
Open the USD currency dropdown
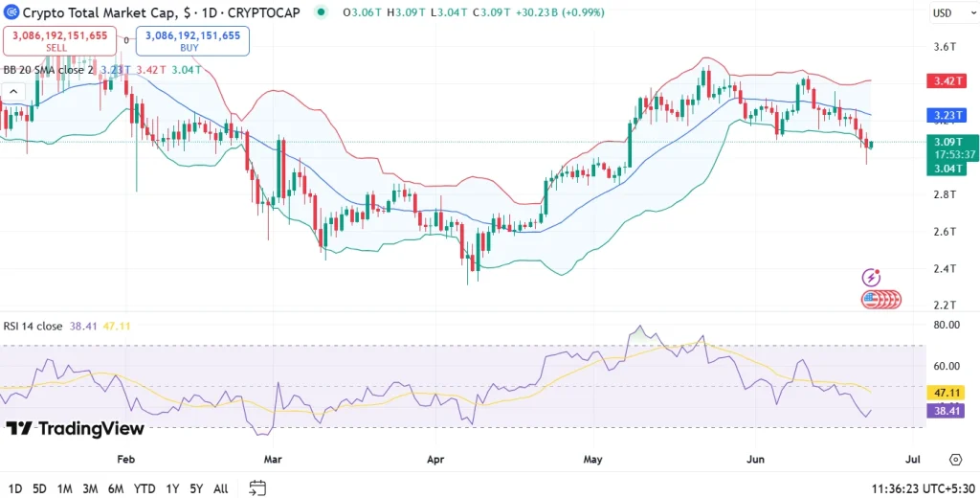(942, 13)
